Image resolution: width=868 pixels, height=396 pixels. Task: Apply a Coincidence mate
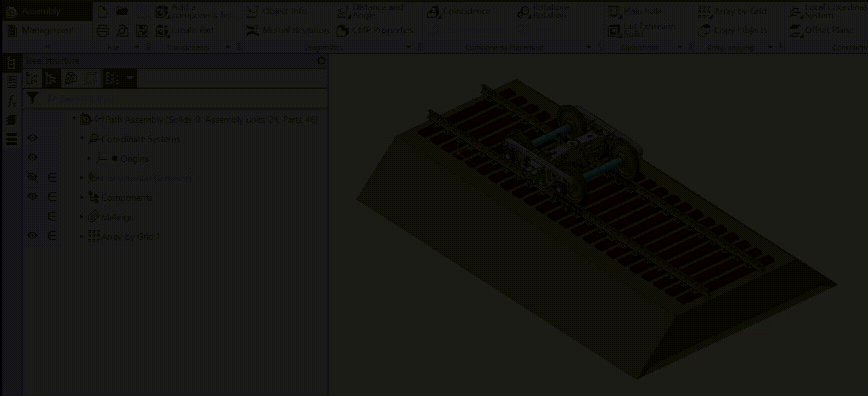tap(458, 11)
